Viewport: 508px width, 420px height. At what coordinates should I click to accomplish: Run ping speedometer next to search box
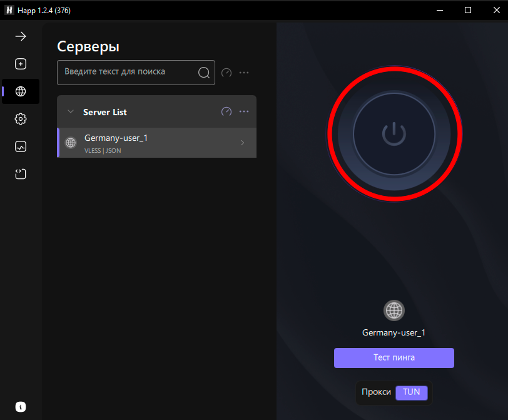click(x=226, y=73)
